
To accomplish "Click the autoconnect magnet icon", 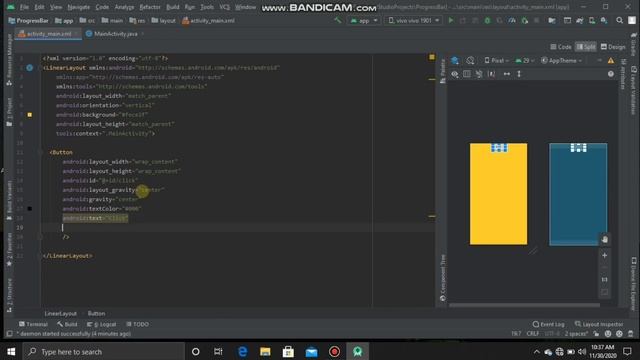I will pyautogui.click(x=479, y=74).
